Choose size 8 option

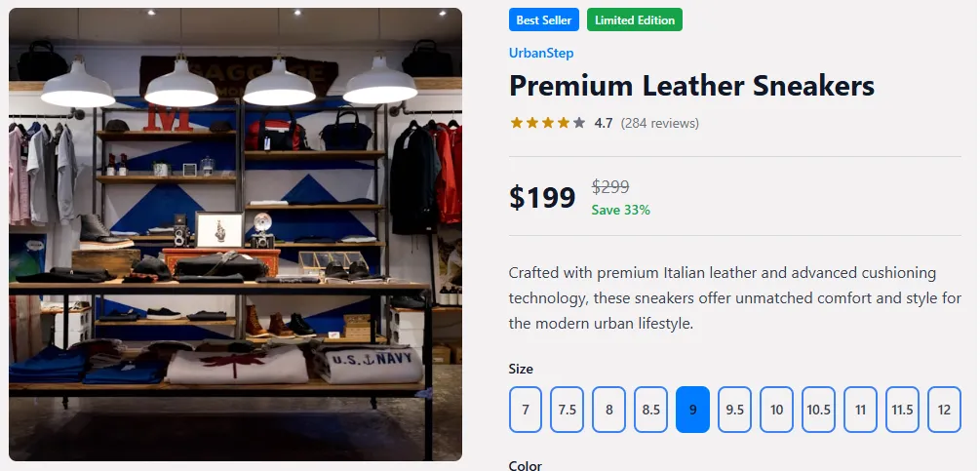(608, 410)
